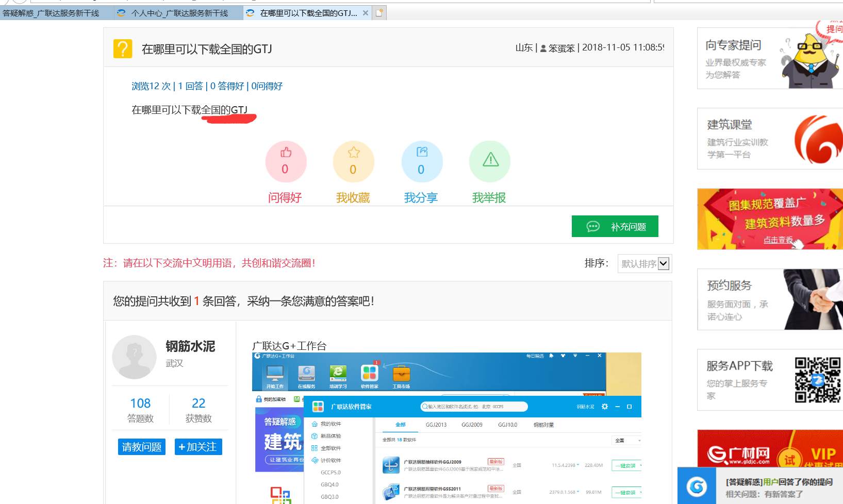Click 一键安装 for GGJ2009
The width and height of the screenshot is (843, 504).
pyautogui.click(x=627, y=465)
